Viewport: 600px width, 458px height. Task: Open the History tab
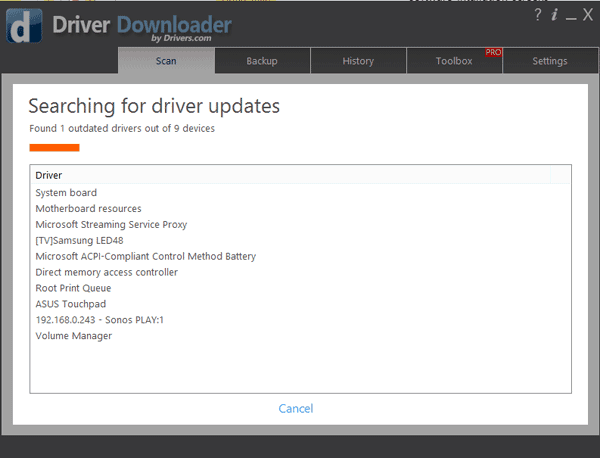tap(358, 60)
